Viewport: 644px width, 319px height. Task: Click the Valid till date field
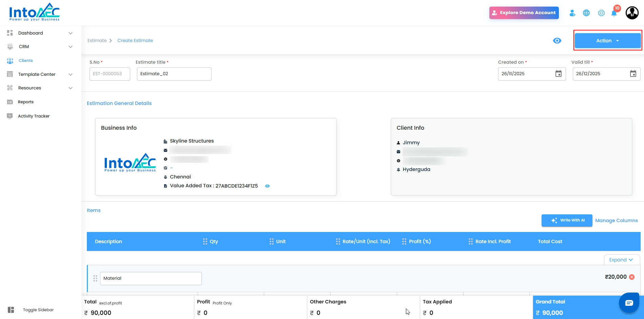tap(607, 74)
